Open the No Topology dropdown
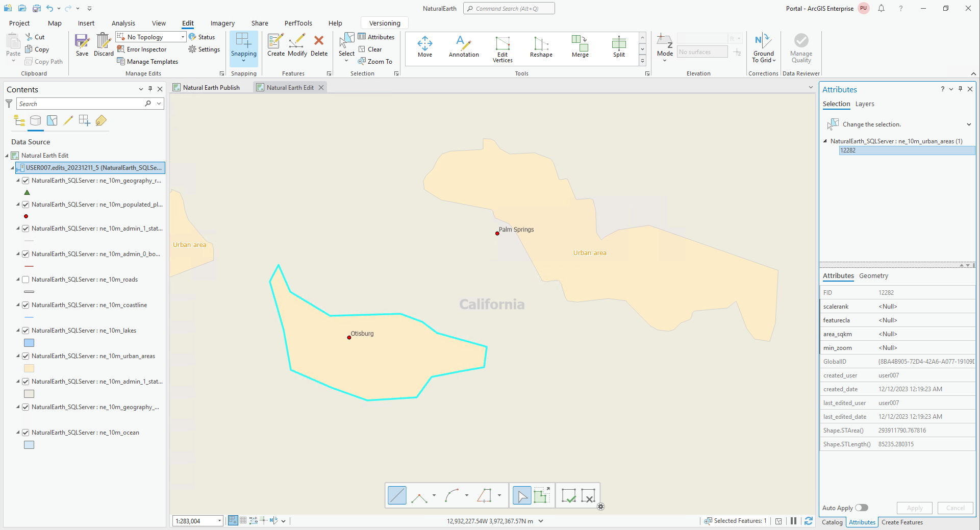The height and width of the screenshot is (530, 980). pos(183,37)
